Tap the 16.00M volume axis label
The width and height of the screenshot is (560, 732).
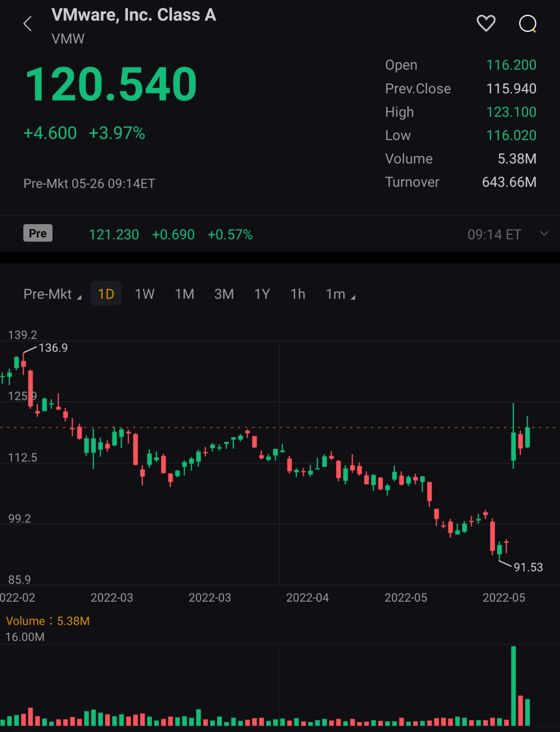pyautogui.click(x=25, y=637)
